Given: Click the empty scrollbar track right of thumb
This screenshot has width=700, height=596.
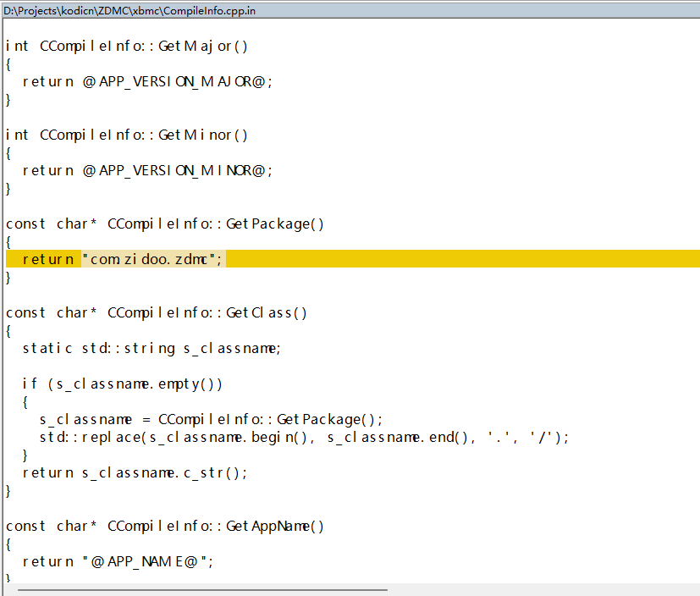Looking at the screenshot, I should coord(542,589).
